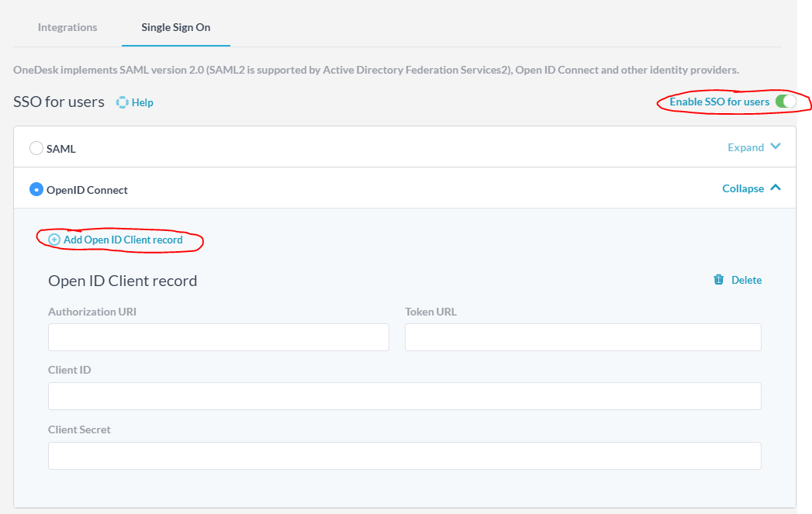The image size is (812, 514).
Task: Click the Help icon next to SSO for users
Action: coord(123,102)
